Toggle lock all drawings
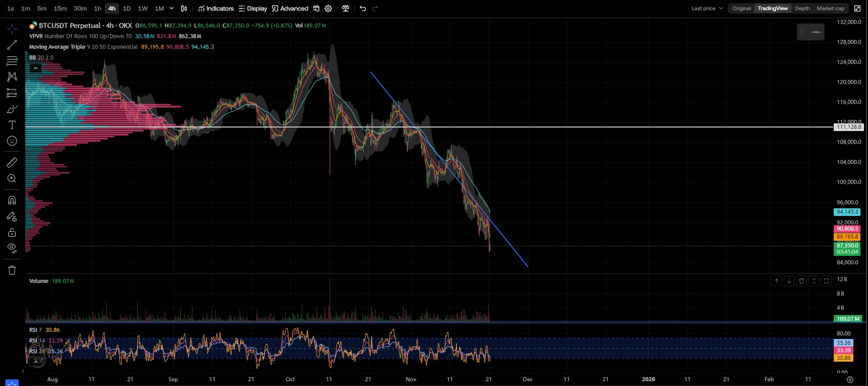This screenshot has width=868, height=386. (x=12, y=233)
